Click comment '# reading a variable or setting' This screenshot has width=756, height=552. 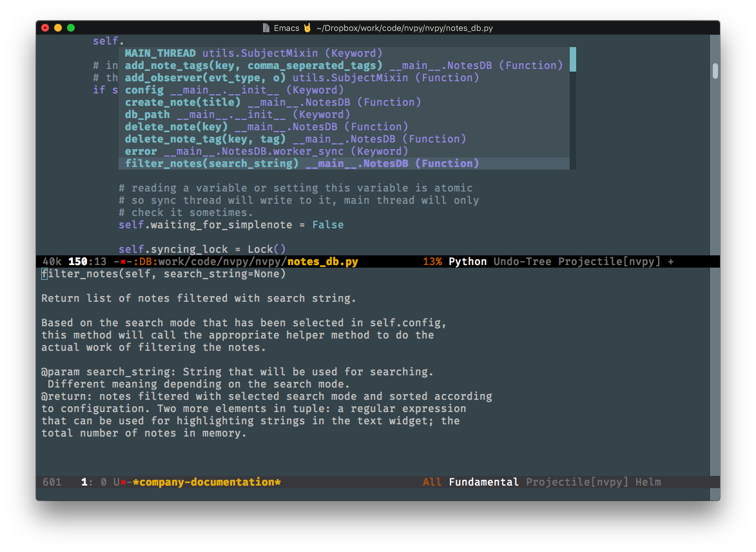coord(296,188)
